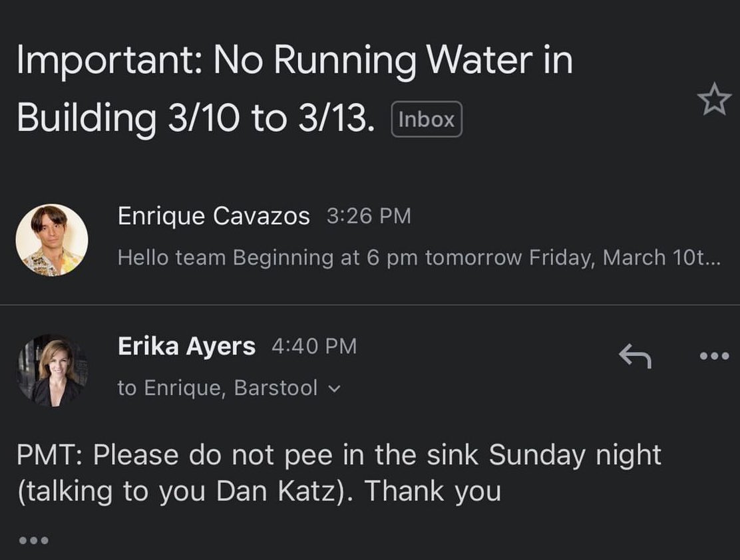Click the Inbox label tag
This screenshot has height=560, width=740.
[427, 119]
